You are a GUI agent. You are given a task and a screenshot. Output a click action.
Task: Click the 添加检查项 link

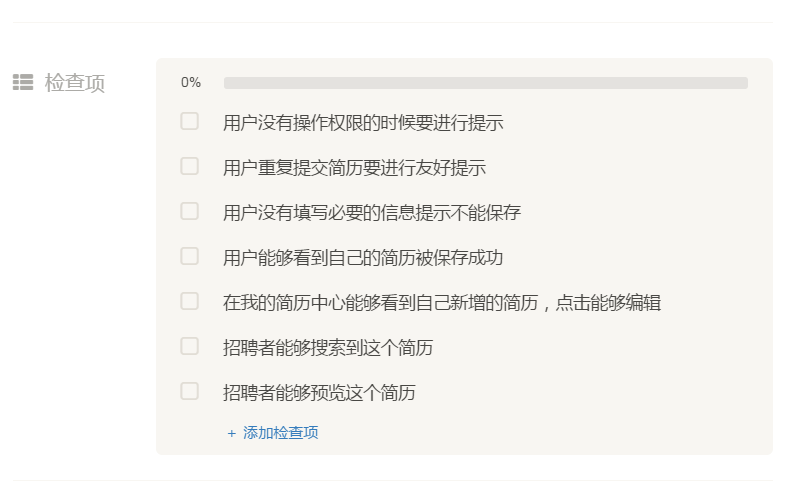pyautogui.click(x=280, y=433)
